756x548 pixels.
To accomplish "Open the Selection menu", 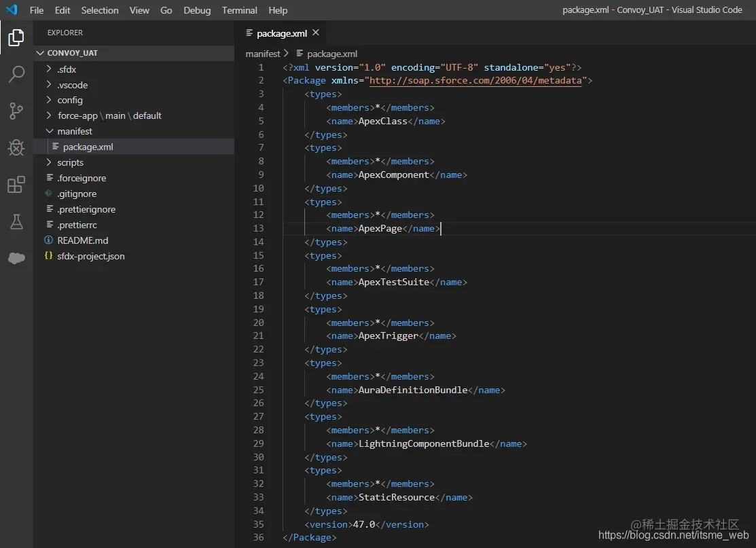I will point(100,10).
